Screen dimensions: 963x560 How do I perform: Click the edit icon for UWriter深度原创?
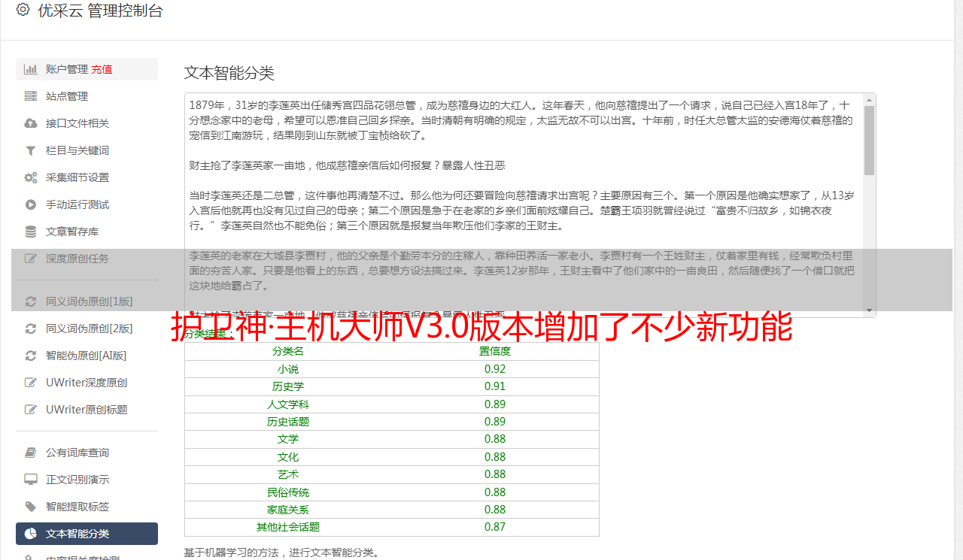(31, 383)
